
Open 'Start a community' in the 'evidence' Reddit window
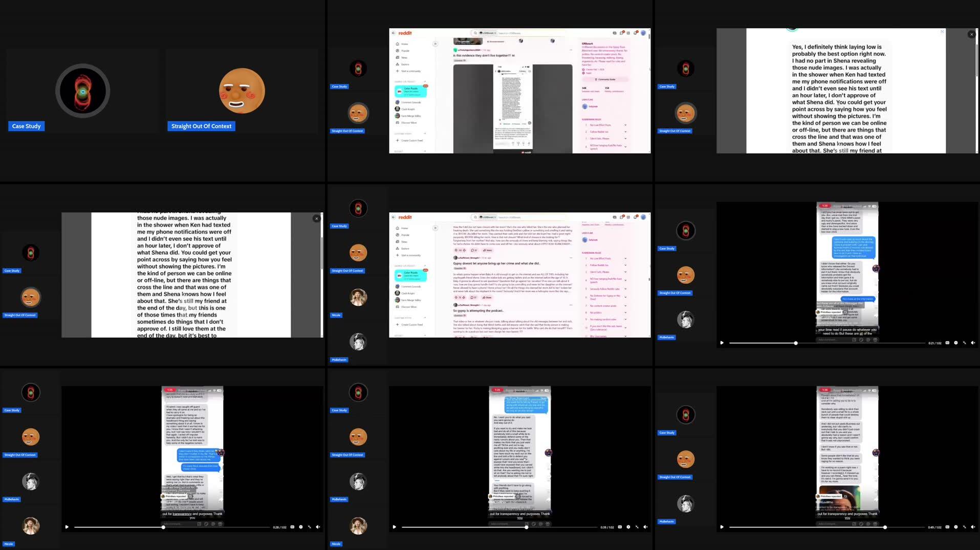(408, 71)
